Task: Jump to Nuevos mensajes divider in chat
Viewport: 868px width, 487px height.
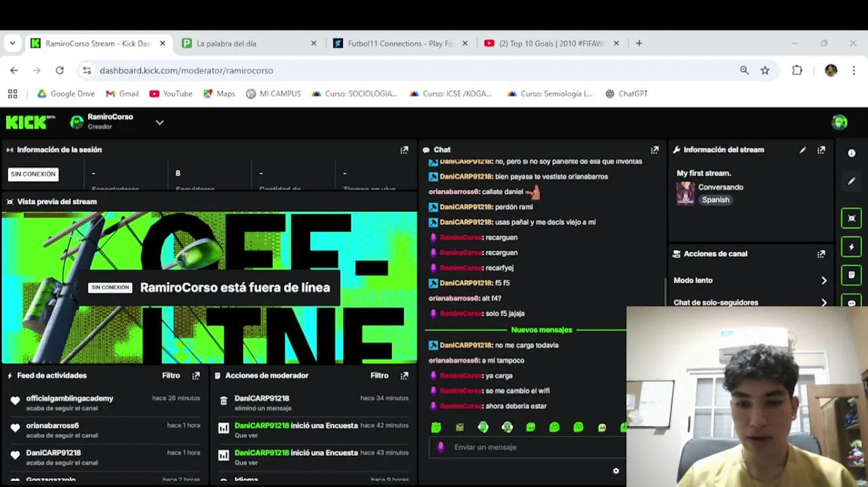Action: tap(541, 330)
